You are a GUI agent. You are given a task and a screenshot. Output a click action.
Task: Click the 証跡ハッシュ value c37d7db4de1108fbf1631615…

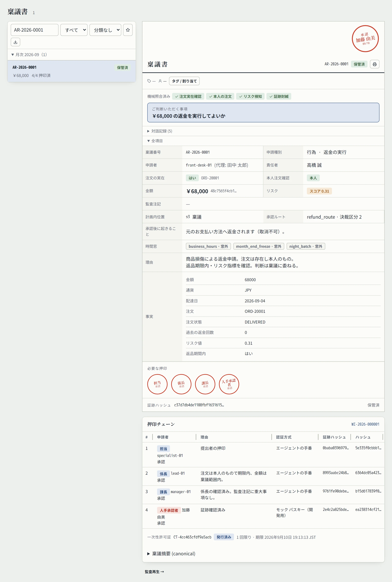point(199,405)
